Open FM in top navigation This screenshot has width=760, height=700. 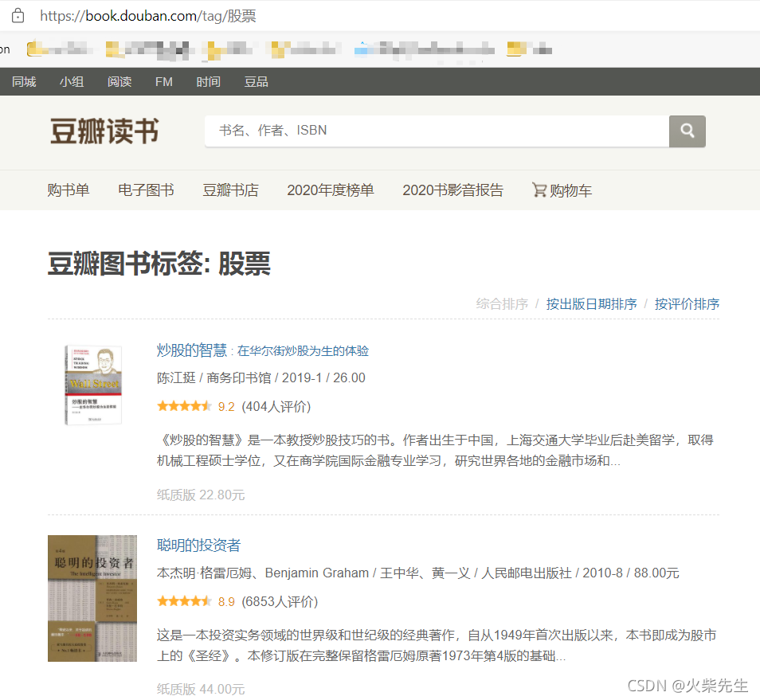point(163,82)
